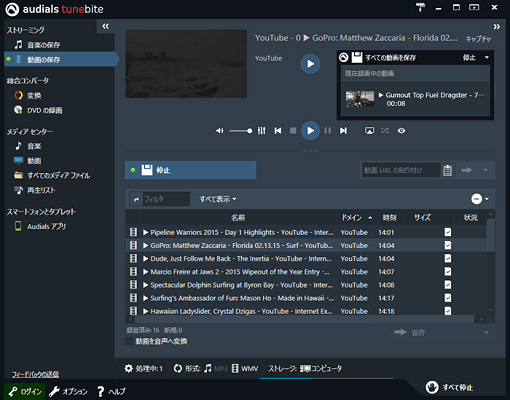Click the ログイン button
This screenshot has width=510, height=400.
pyautogui.click(x=25, y=391)
